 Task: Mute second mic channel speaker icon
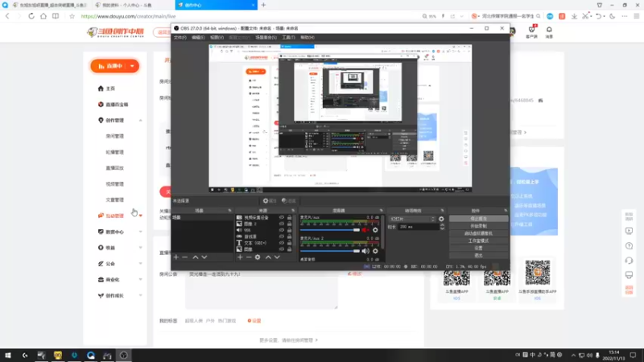tap(365, 251)
